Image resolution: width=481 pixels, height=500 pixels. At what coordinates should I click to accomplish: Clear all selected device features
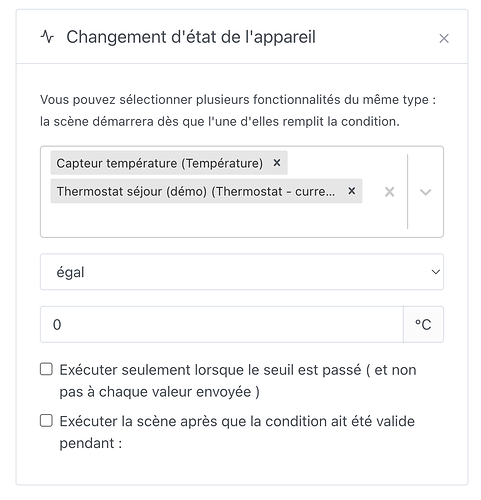pyautogui.click(x=389, y=192)
